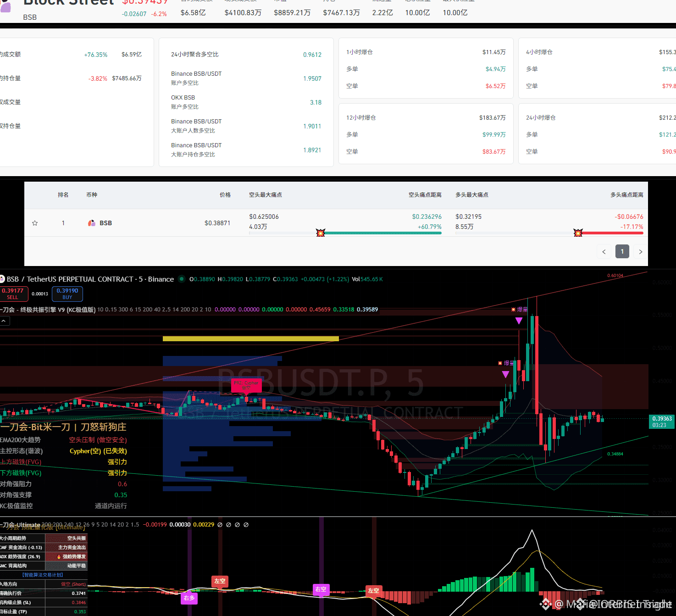The image size is (676, 616).
Task: Click the 12-hour liquidation total $183.67万
Action: pos(493,118)
